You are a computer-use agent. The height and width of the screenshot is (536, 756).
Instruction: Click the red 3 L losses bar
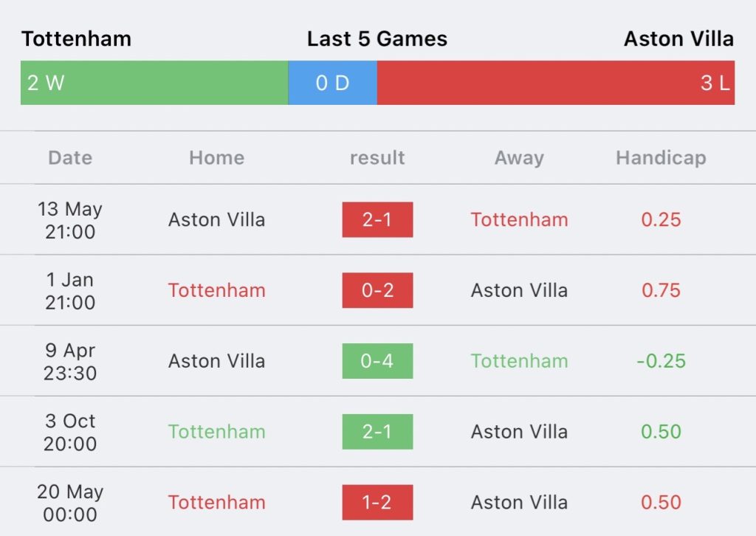[x=556, y=83]
